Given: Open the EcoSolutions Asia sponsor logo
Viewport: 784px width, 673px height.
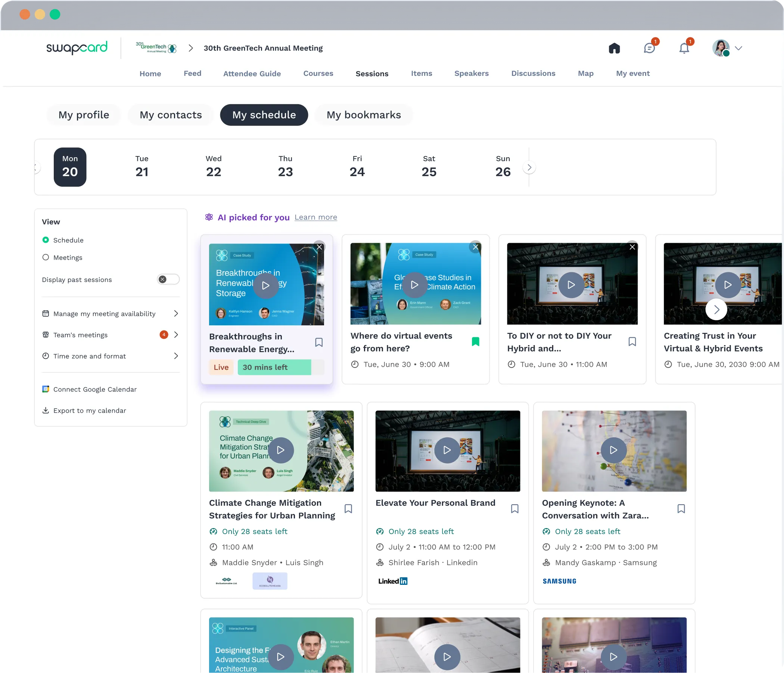Looking at the screenshot, I should pyautogui.click(x=270, y=581).
